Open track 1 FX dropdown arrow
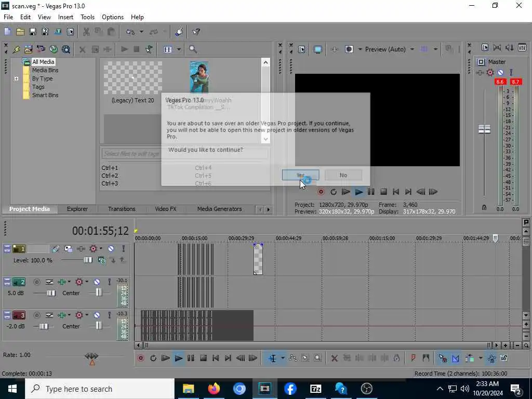 pyautogui.click(x=101, y=249)
